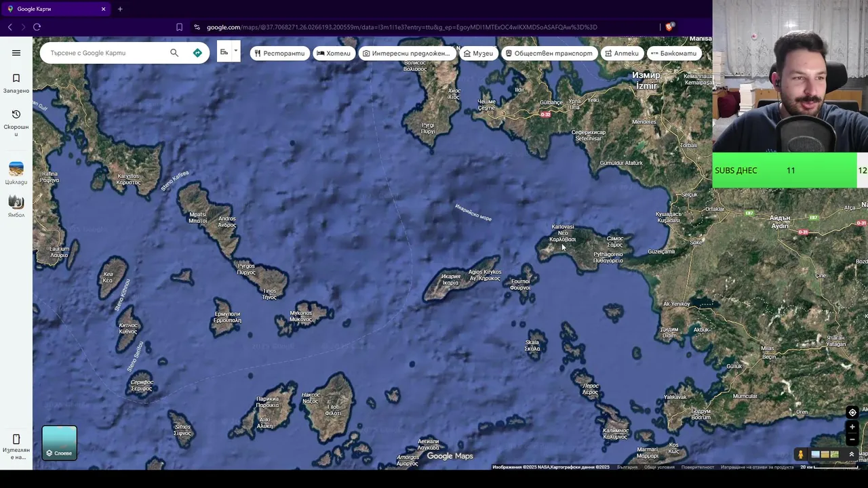Click the Karystos town label
The width and height of the screenshot is (868, 488).
pos(128,179)
